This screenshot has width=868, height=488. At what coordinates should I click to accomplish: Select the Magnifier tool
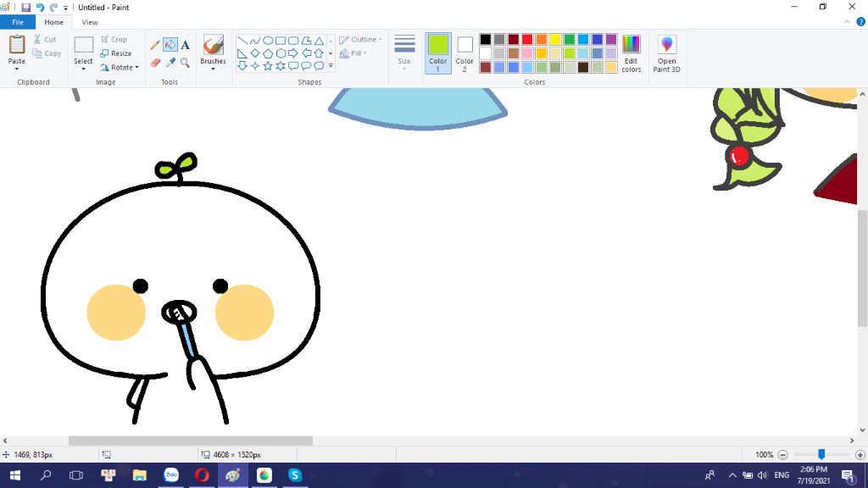point(186,63)
